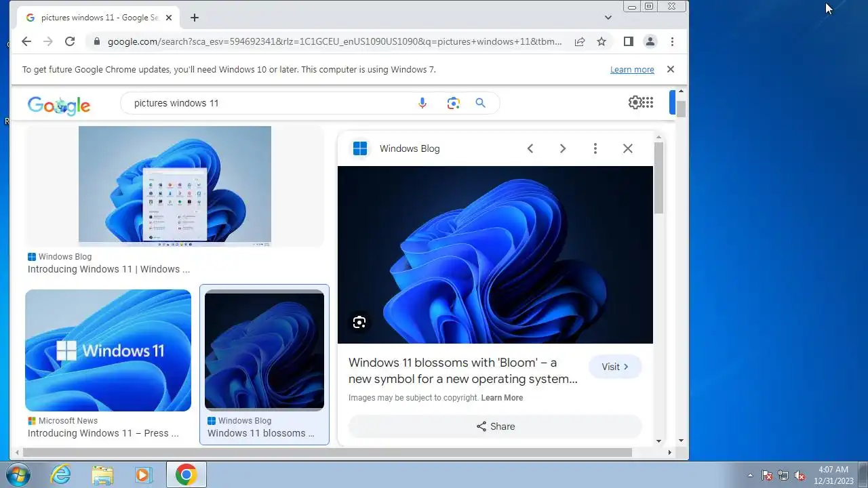The height and width of the screenshot is (488, 868).
Task: Open Windows Explorer folder from taskbar
Action: pyautogui.click(x=102, y=474)
